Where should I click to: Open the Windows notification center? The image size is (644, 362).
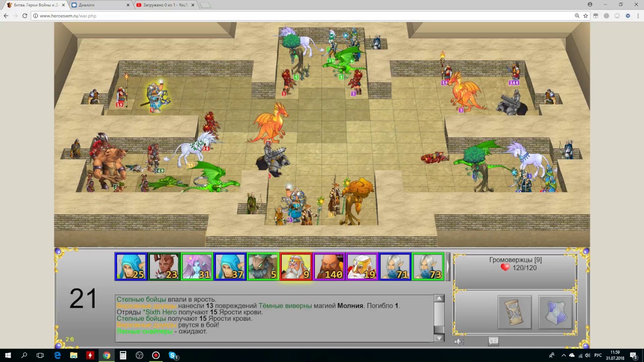tap(634, 355)
